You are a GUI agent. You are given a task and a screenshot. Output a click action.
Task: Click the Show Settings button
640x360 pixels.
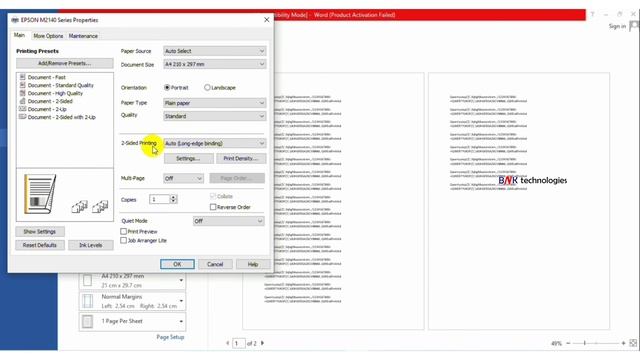[x=40, y=231]
